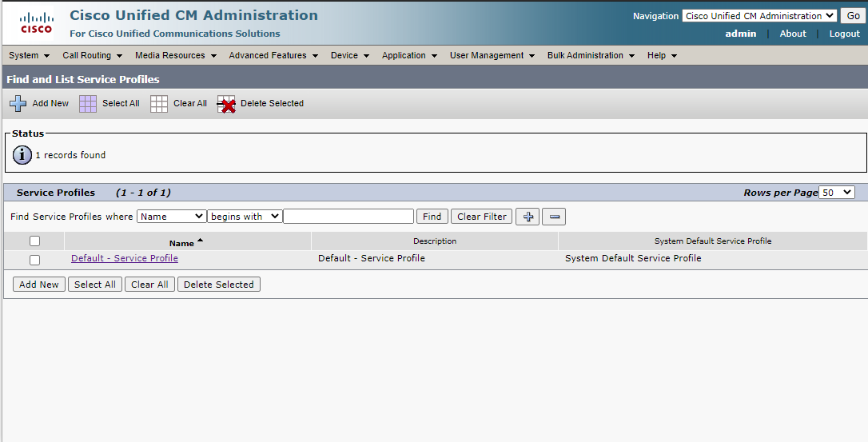Click the '1 records found' status text
The width and height of the screenshot is (868, 442).
[x=70, y=155]
